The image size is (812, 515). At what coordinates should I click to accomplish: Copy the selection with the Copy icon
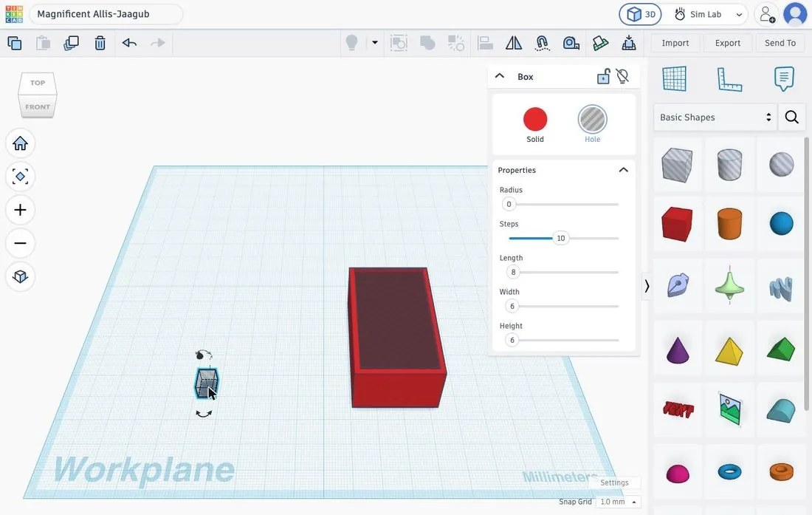point(15,43)
